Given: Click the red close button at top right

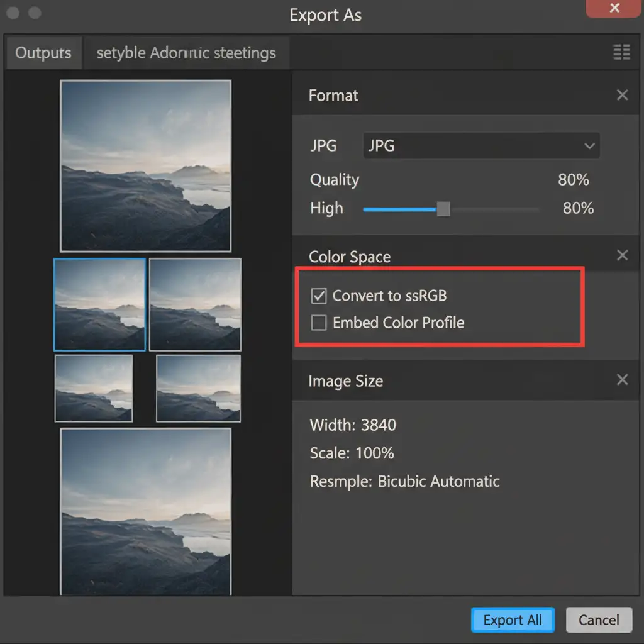Looking at the screenshot, I should 614,8.
